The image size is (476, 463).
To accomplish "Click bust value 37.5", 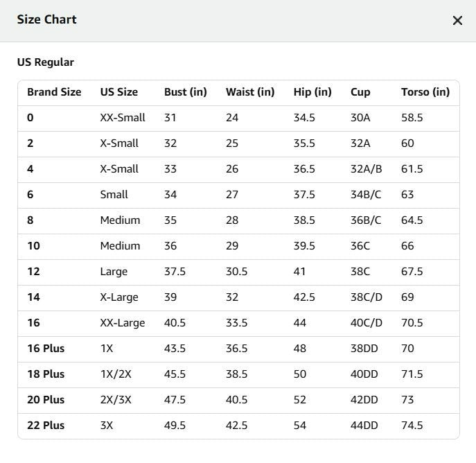I will [x=175, y=272].
